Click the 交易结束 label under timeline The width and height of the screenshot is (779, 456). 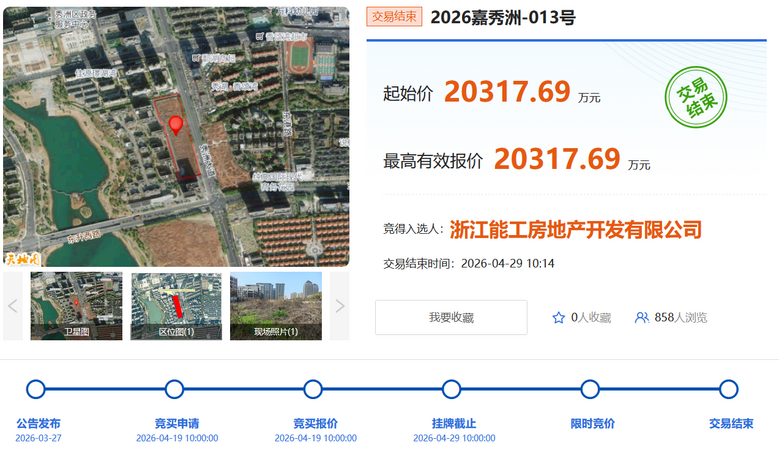click(731, 424)
